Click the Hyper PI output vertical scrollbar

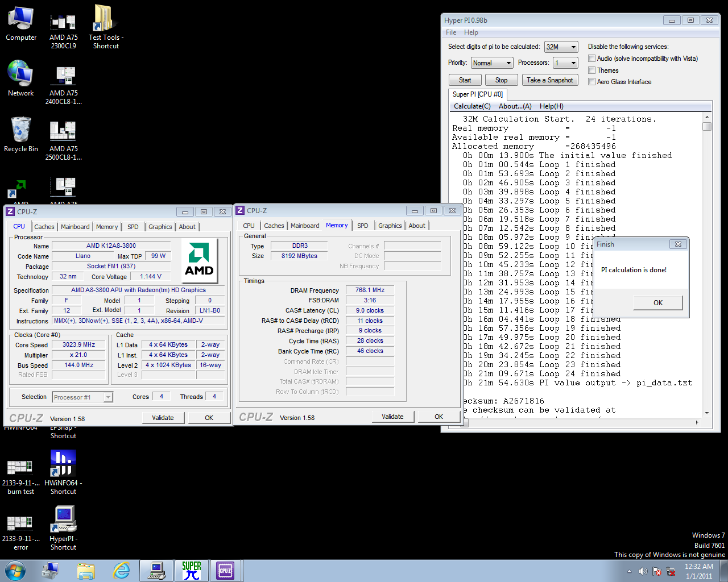click(707, 267)
